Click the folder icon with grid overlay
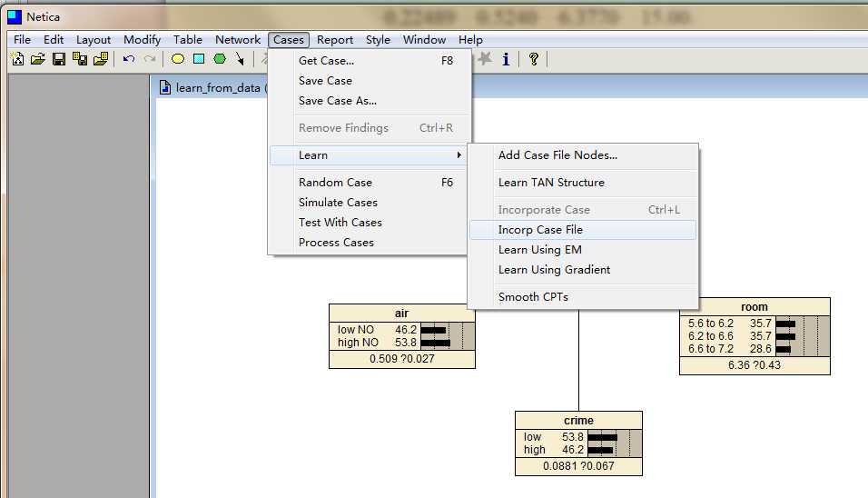 [x=101, y=59]
